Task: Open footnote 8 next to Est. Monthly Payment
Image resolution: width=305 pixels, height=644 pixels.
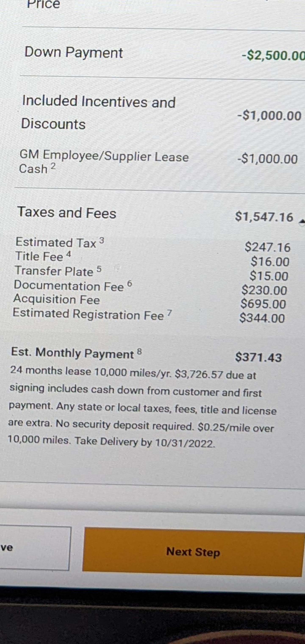Action: pos(139,352)
